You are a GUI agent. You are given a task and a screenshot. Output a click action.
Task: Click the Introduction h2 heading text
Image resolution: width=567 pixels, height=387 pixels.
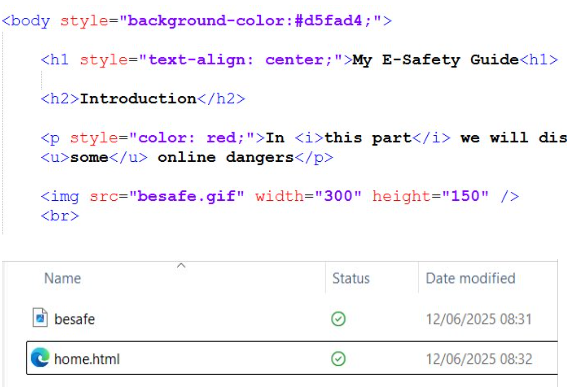click(x=138, y=98)
